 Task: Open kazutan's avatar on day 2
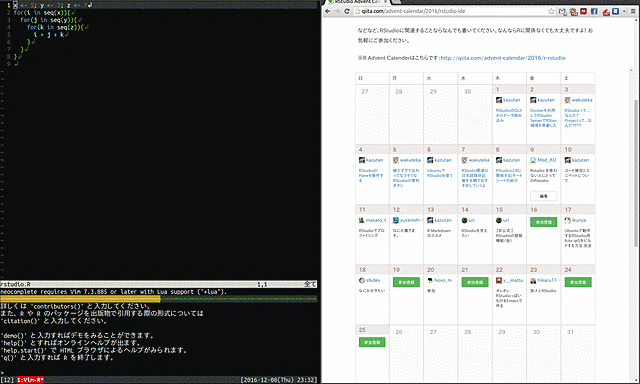click(533, 100)
